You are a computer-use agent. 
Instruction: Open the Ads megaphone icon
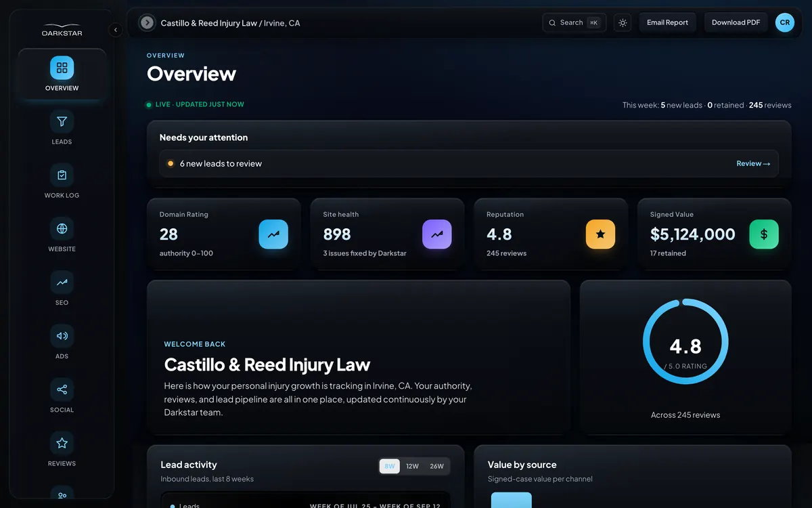tap(62, 336)
